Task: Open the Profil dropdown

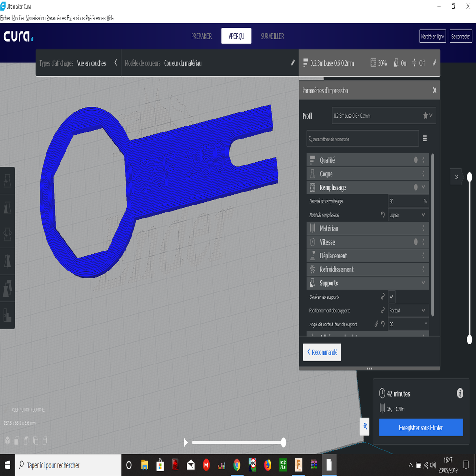Action: click(x=384, y=115)
